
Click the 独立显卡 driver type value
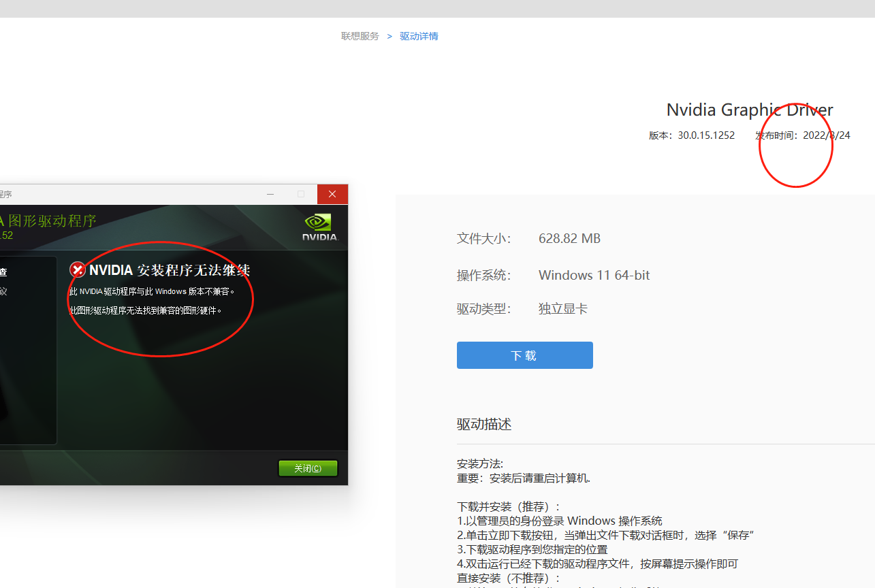point(563,309)
